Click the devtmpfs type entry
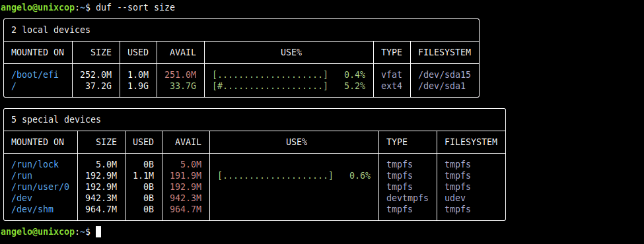The width and height of the screenshot is (644, 244). [x=408, y=198]
